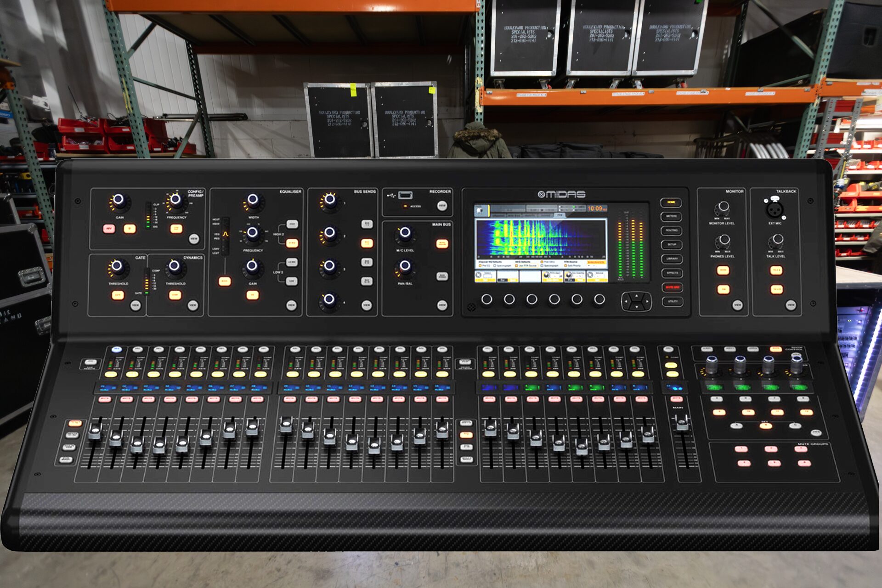Open the Equaliser section VIEW button
Viewport: 882px width, 588px height.
[291, 305]
